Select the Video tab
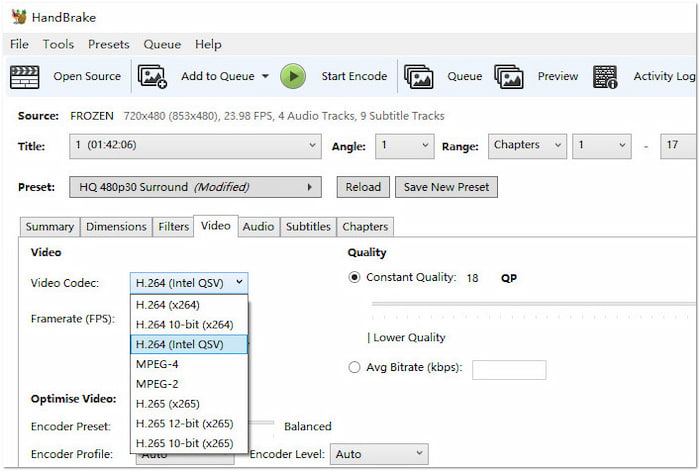700x471 pixels. click(x=216, y=226)
